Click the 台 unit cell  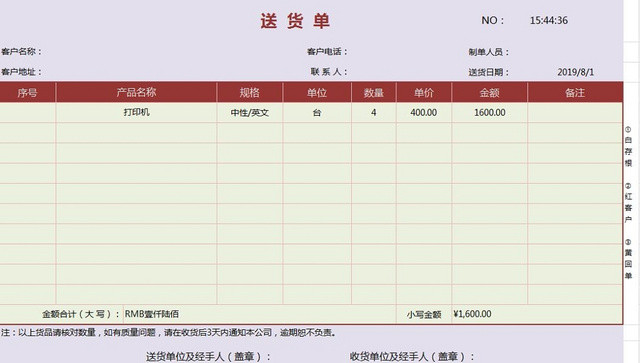pyautogui.click(x=317, y=112)
